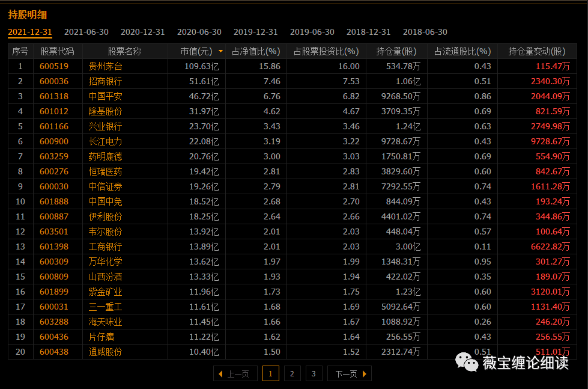This screenshot has height=389, width=588.
Task: Switch to the 2021-06-30 date tab
Action: click(86, 32)
